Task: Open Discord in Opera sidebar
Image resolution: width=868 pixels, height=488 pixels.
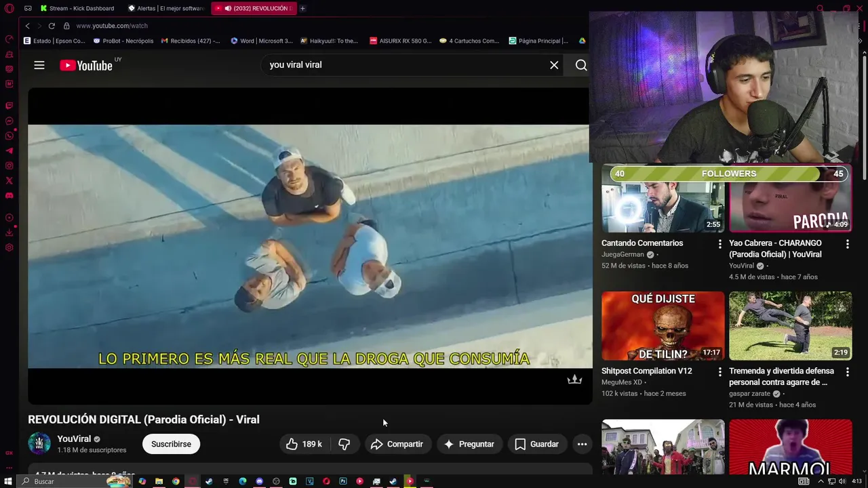Action: pos(9,195)
